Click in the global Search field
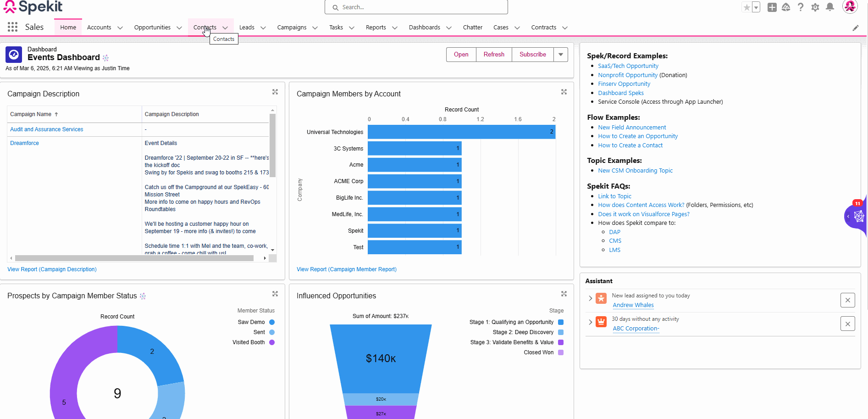The image size is (868, 419). 416,7
